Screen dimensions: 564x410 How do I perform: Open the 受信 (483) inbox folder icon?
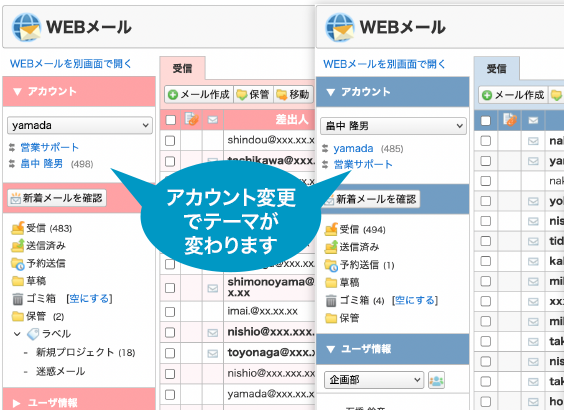coord(18,228)
